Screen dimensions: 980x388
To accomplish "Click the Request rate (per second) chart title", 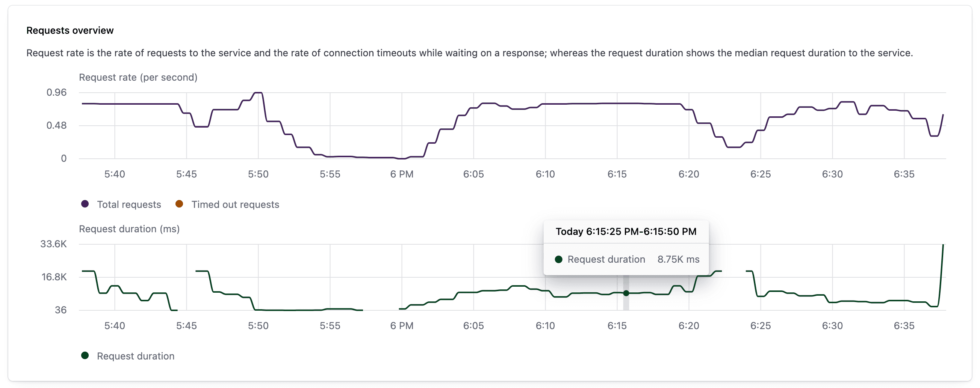I will [x=138, y=77].
